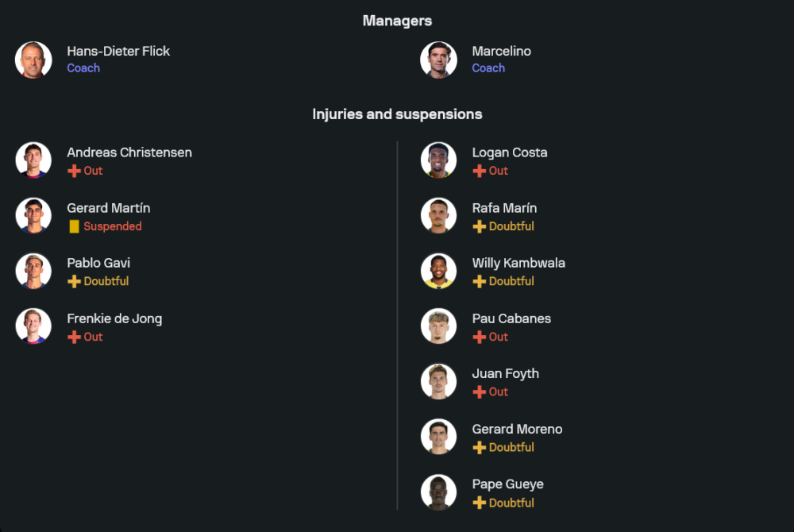Screen dimensions: 794x532
Task: Open Logan Costa's player avatar
Action: [438, 160]
